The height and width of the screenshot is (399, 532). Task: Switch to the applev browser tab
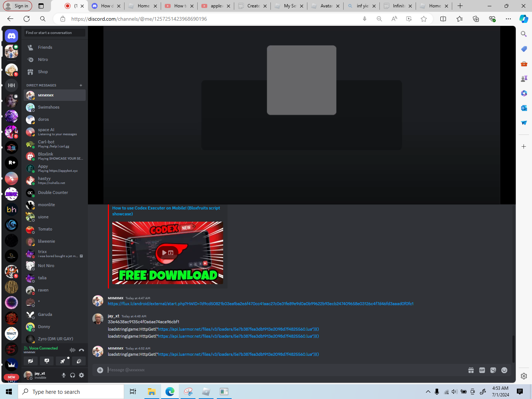click(216, 6)
